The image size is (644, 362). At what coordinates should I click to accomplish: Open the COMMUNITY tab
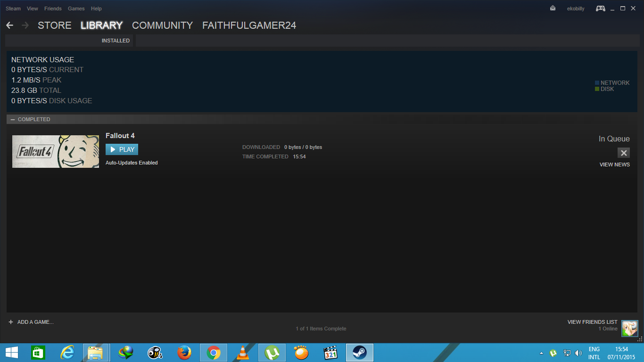162,25
